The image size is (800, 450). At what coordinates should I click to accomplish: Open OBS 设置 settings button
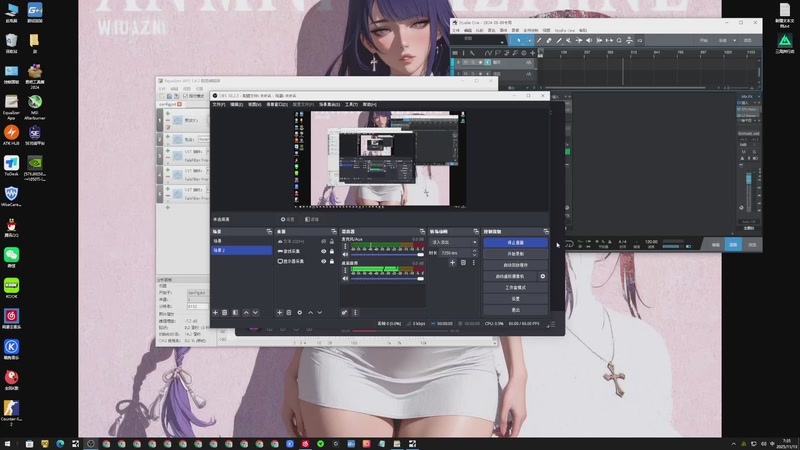coord(515,298)
